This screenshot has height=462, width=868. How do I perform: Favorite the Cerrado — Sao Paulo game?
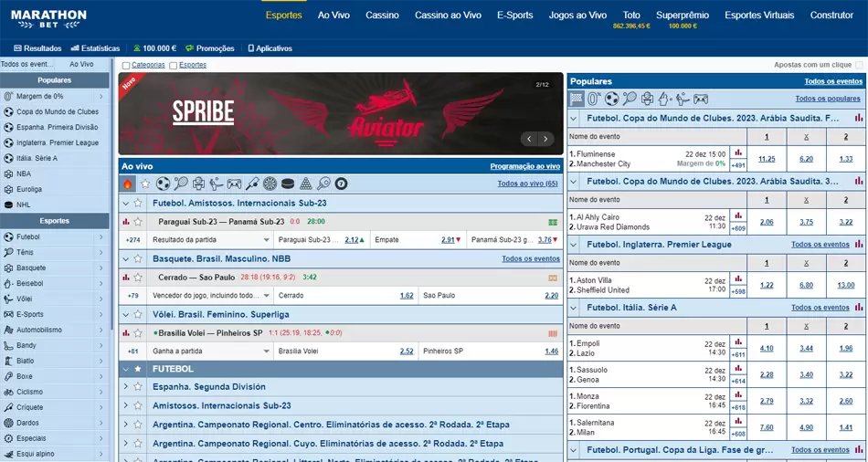click(x=138, y=278)
